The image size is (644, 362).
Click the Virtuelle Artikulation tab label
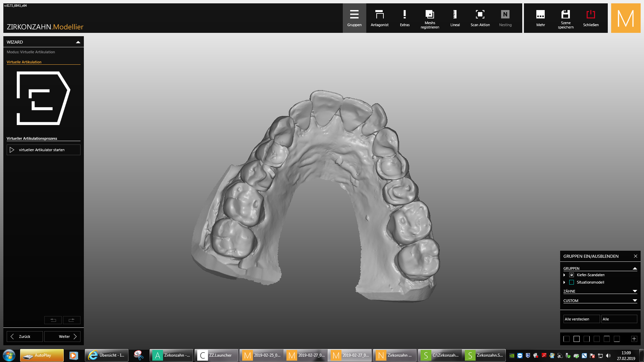[24, 62]
